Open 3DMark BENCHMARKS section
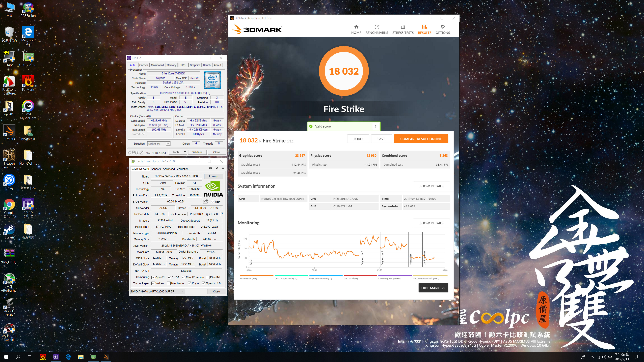This screenshot has height=362, width=644. (377, 29)
